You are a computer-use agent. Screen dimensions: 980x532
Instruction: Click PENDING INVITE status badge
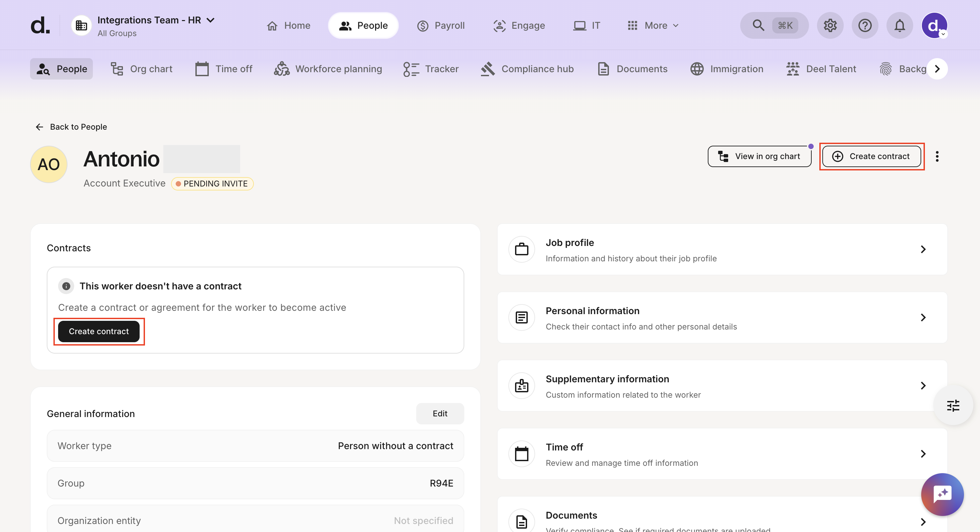[x=212, y=184]
